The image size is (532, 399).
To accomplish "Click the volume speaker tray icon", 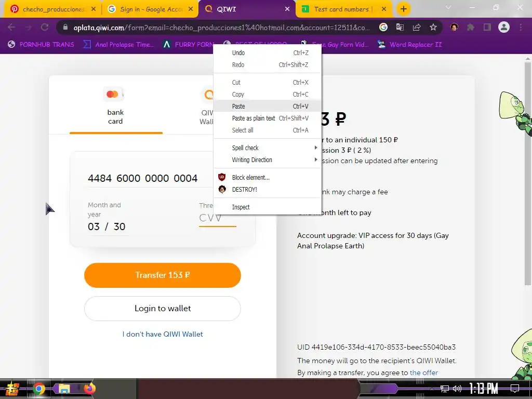I will (x=457, y=389).
